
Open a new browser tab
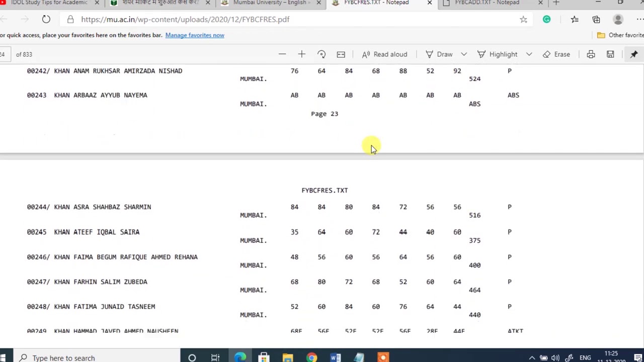tap(556, 3)
